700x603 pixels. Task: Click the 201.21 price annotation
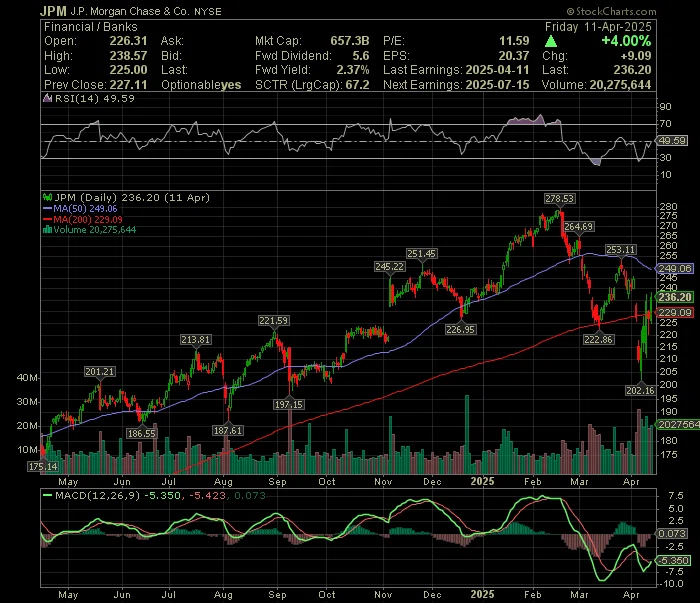(x=100, y=371)
